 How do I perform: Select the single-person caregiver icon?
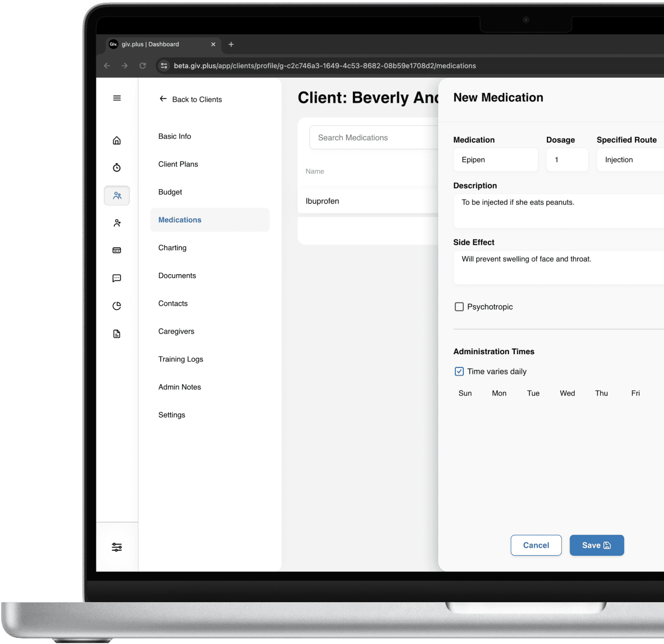pyautogui.click(x=117, y=222)
